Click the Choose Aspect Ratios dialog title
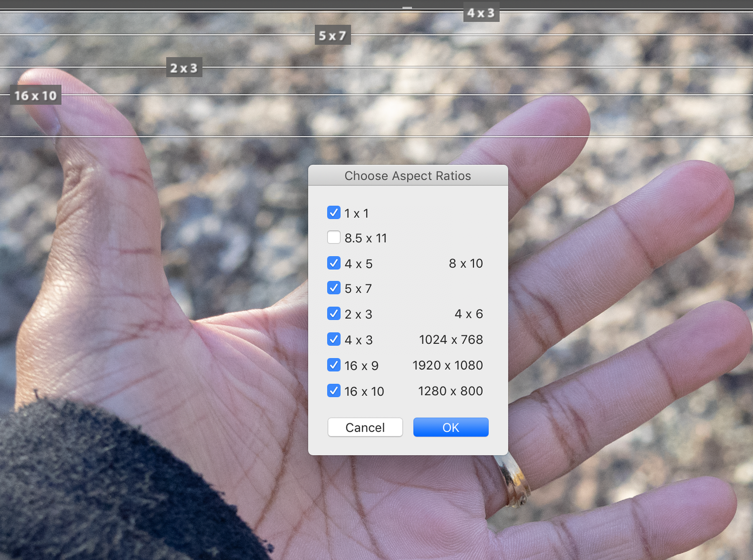The width and height of the screenshot is (753, 560). pyautogui.click(x=408, y=176)
